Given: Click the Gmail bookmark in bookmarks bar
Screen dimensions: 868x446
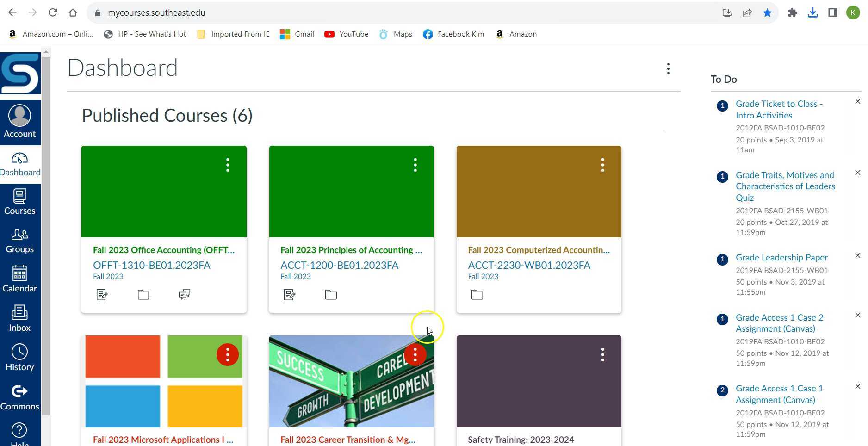Looking at the screenshot, I should pos(298,34).
